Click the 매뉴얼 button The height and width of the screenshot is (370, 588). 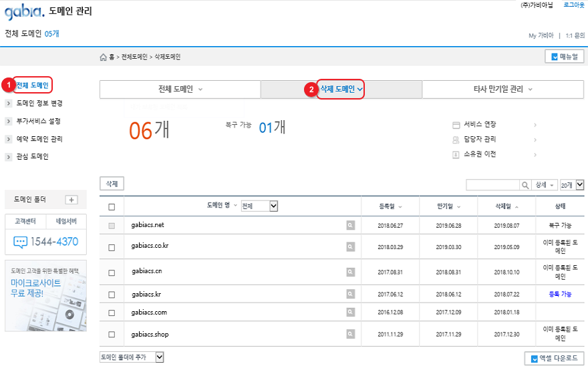[x=565, y=57]
